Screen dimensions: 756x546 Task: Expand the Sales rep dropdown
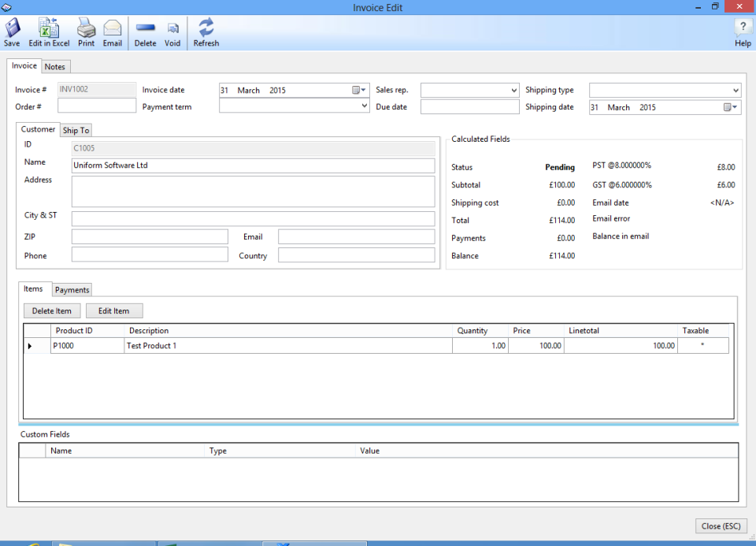[x=516, y=90]
